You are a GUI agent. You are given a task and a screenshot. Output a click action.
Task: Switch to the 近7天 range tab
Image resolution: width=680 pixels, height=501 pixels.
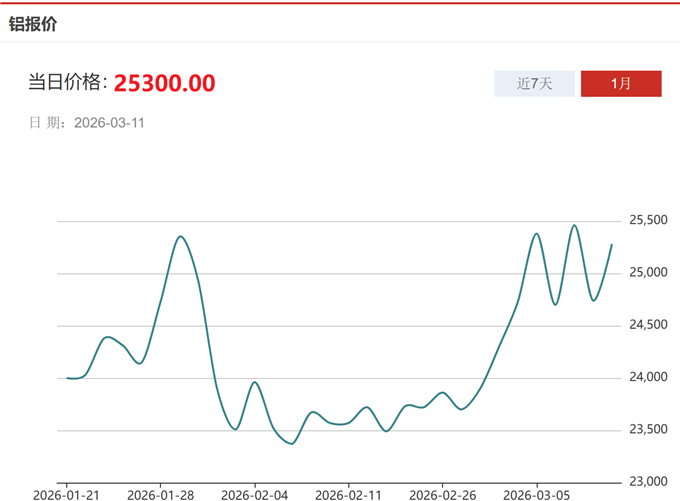tap(534, 84)
